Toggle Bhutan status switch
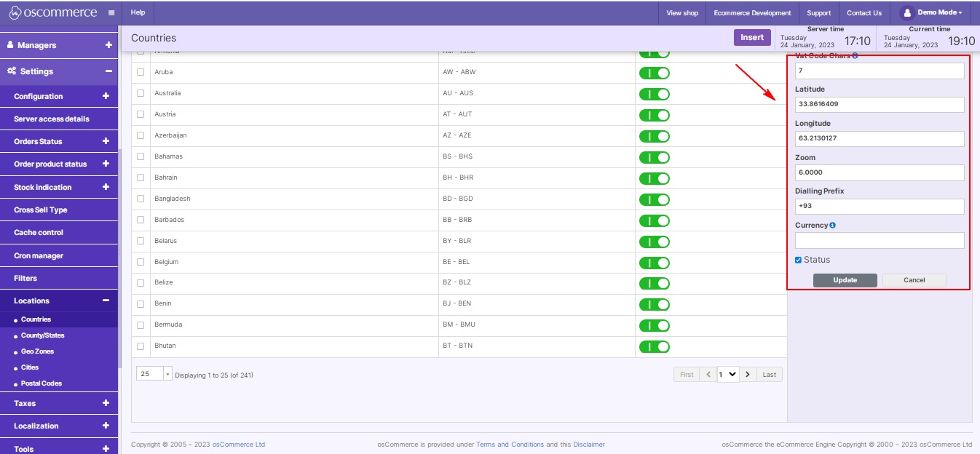Viewport: 980px width, 454px height. [654, 346]
